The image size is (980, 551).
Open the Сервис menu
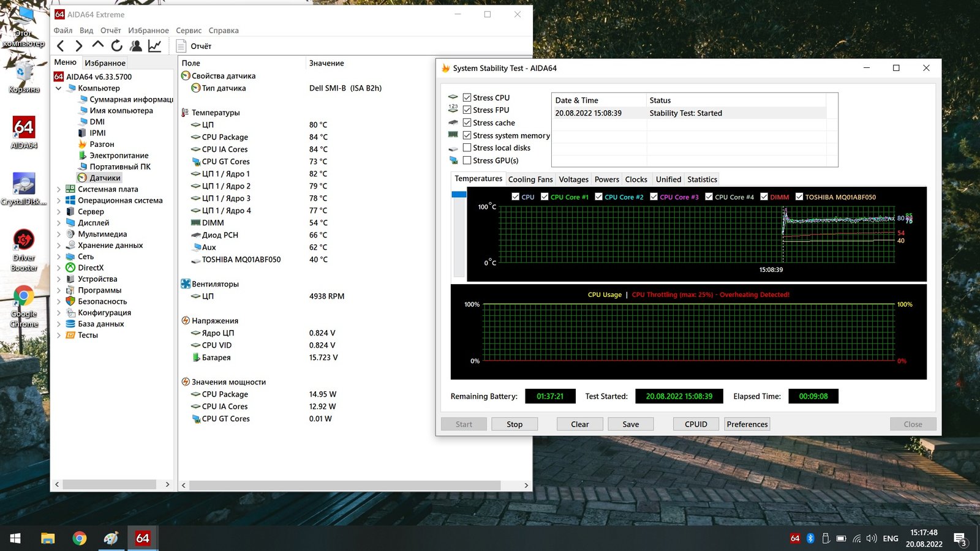coord(189,30)
